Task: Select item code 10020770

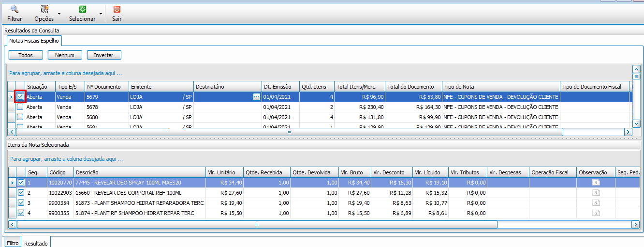Action: click(60, 183)
